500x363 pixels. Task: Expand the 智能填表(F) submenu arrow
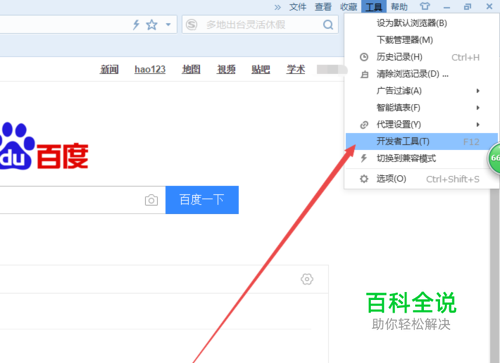point(478,108)
